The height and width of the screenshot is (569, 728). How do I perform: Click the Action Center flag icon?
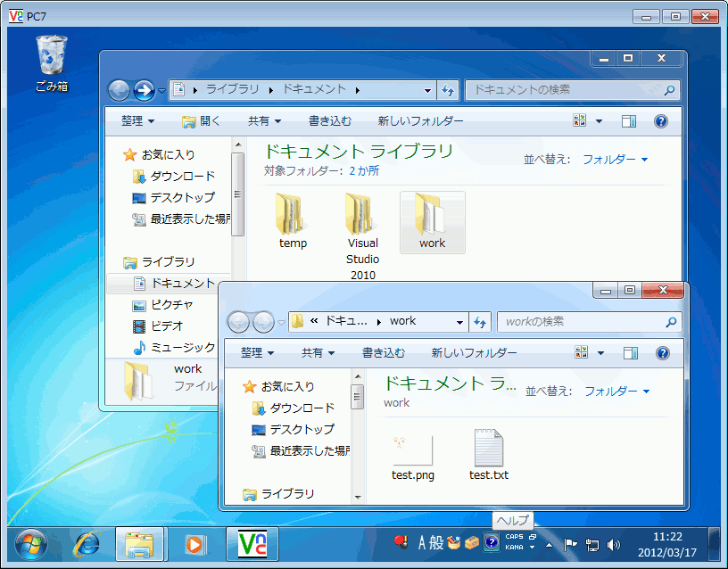[569, 542]
